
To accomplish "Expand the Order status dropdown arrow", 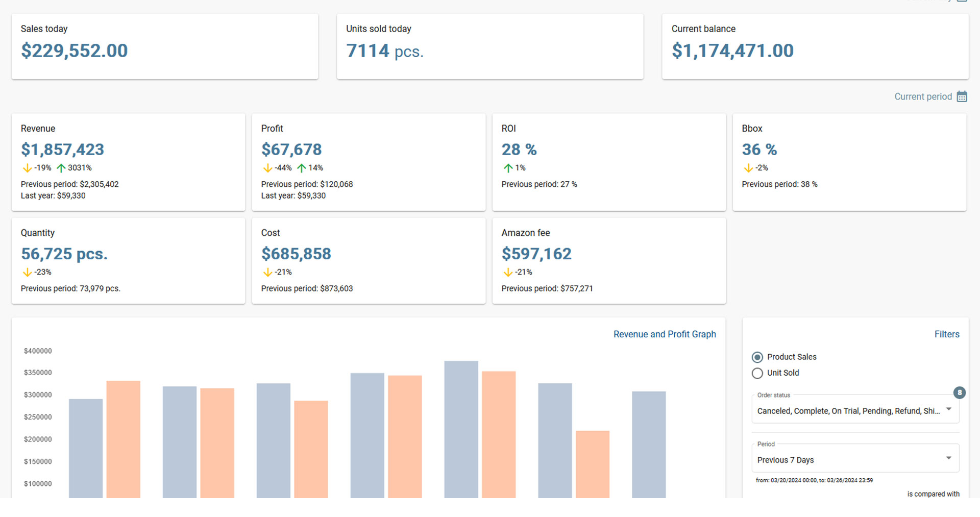I will click(x=948, y=409).
